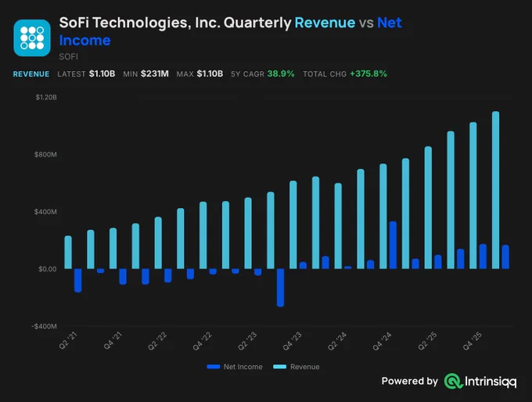
Task: Click the Q2 '21 negative net income bar
Action: pyautogui.click(x=78, y=281)
